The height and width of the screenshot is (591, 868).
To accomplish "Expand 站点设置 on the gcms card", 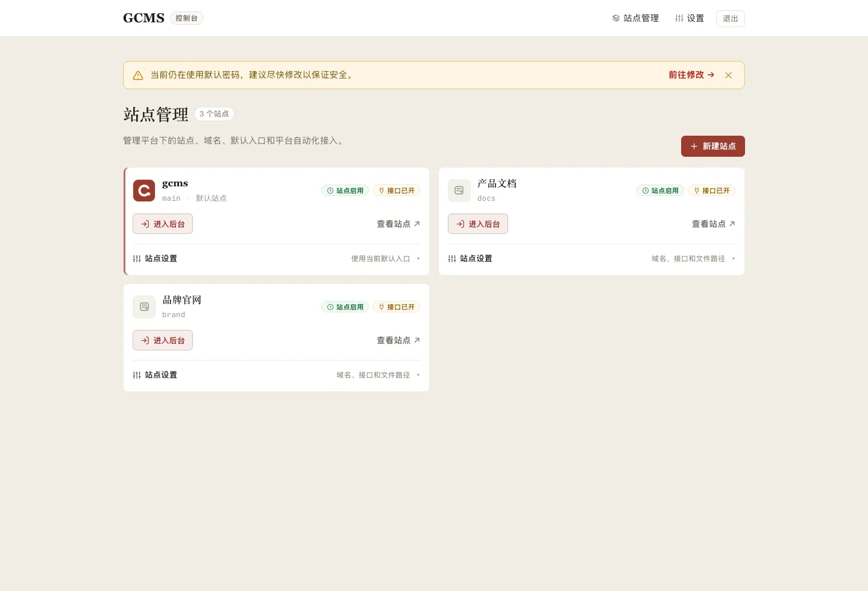I will 276,259.
